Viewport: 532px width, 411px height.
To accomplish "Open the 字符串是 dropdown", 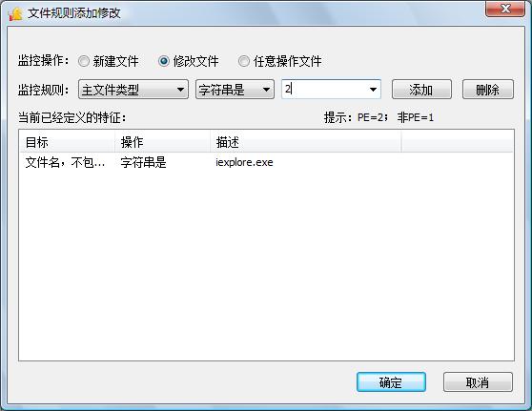I will click(235, 90).
